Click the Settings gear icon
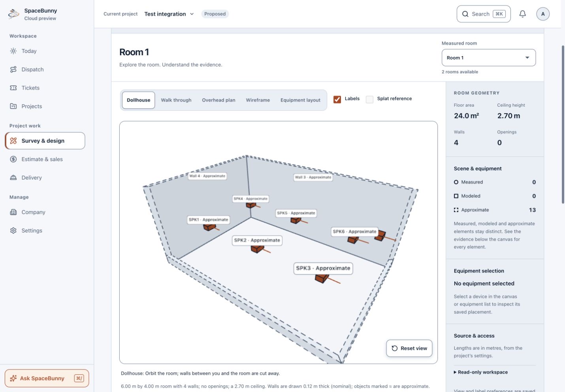 13,231
